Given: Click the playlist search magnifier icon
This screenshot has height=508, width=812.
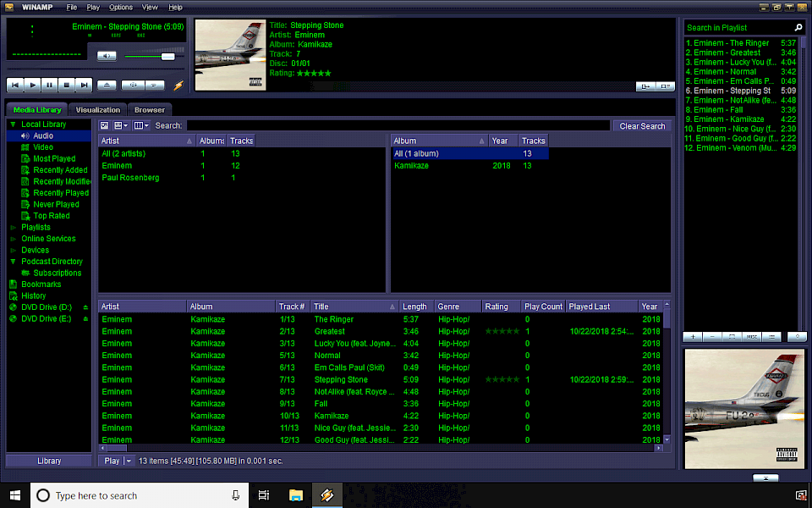Looking at the screenshot, I should click(x=798, y=27).
